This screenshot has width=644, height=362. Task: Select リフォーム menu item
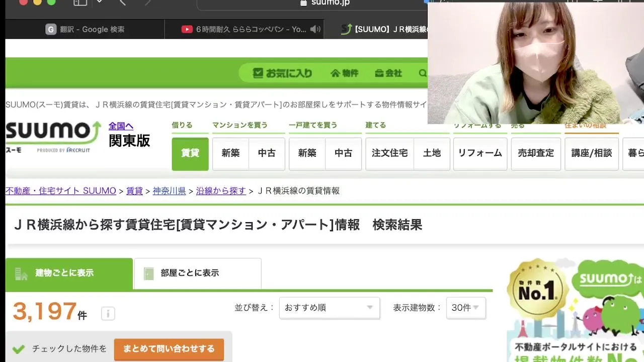tap(480, 153)
